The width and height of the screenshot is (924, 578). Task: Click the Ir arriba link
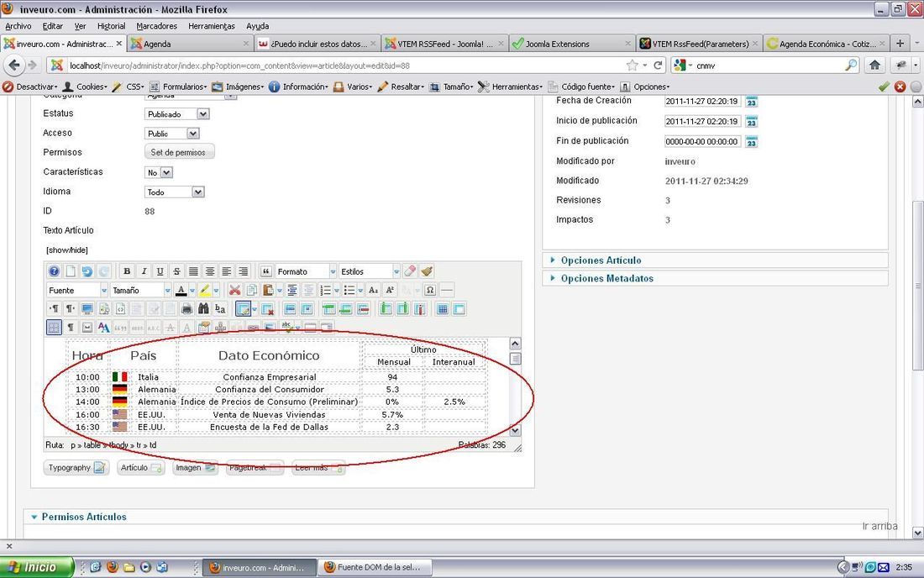[879, 526]
